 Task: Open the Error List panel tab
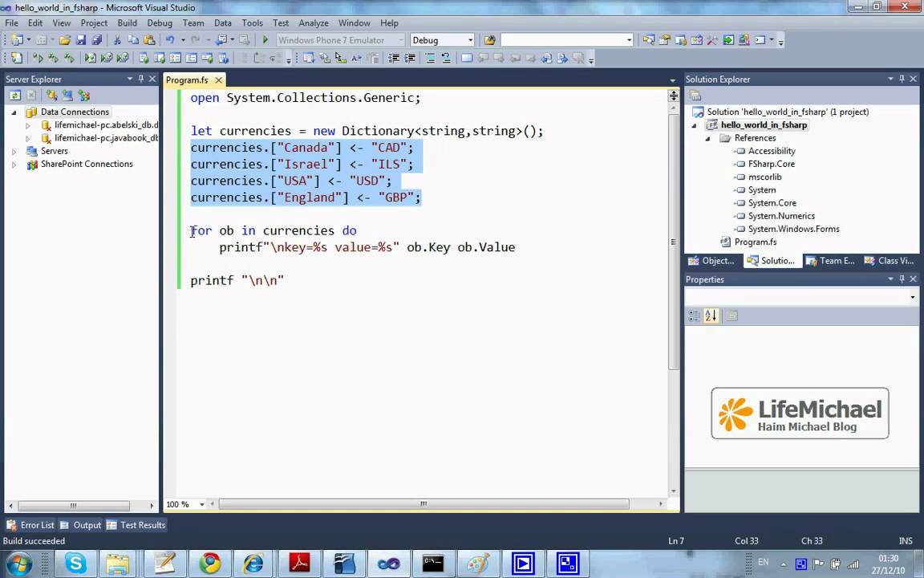tap(30, 525)
